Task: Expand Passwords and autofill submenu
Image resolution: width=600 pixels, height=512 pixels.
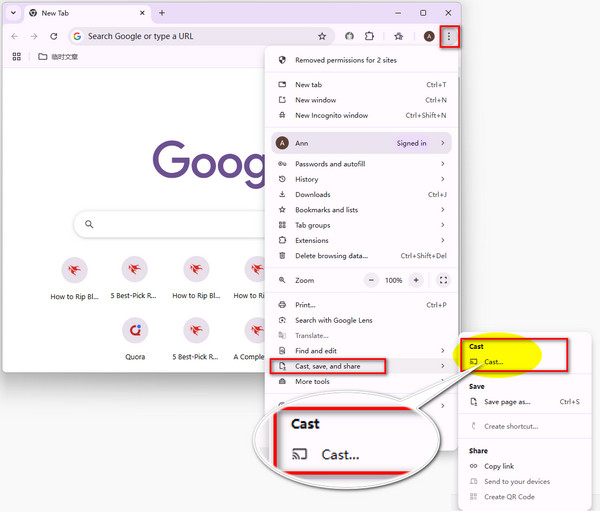Action: pos(362,164)
